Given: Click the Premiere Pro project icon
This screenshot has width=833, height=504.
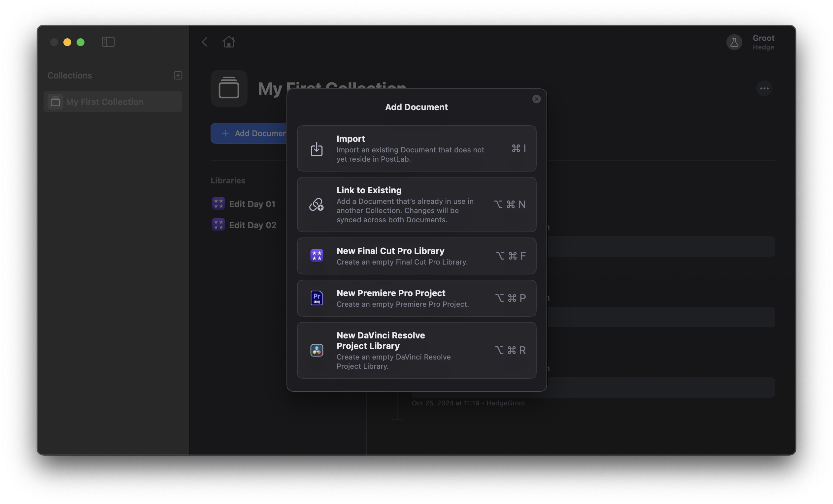Looking at the screenshot, I should pos(317,298).
